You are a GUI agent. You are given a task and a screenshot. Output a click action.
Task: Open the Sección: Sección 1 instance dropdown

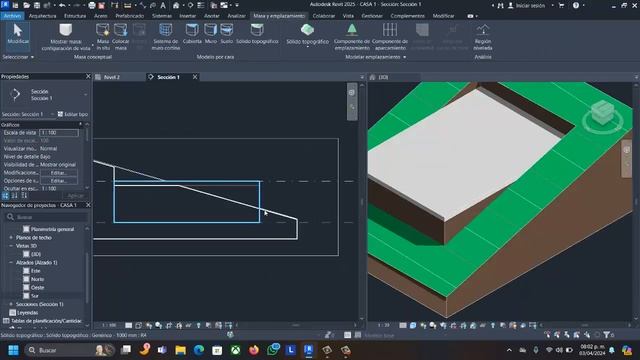pyautogui.click(x=52, y=114)
